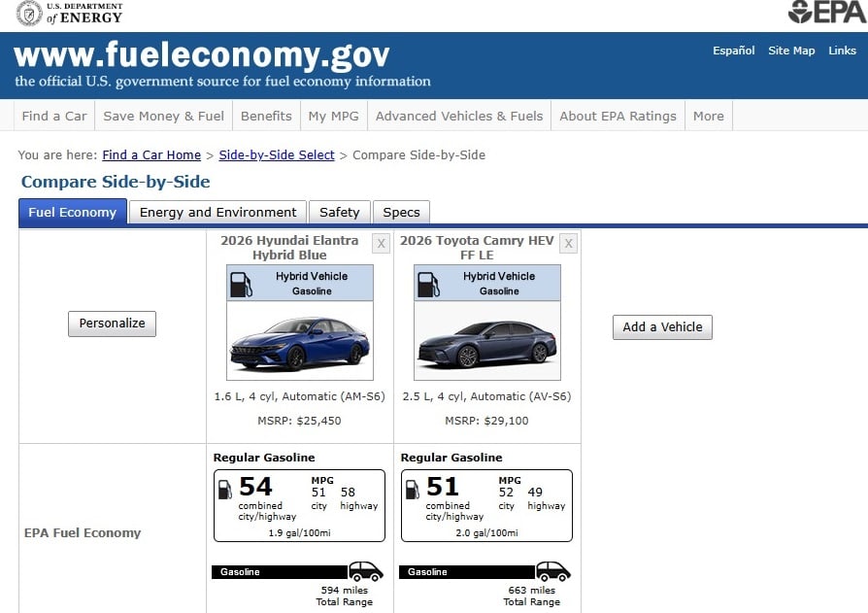This screenshot has height=613, width=868.
Task: Open the Save Money & Fuel menu
Action: [x=163, y=116]
